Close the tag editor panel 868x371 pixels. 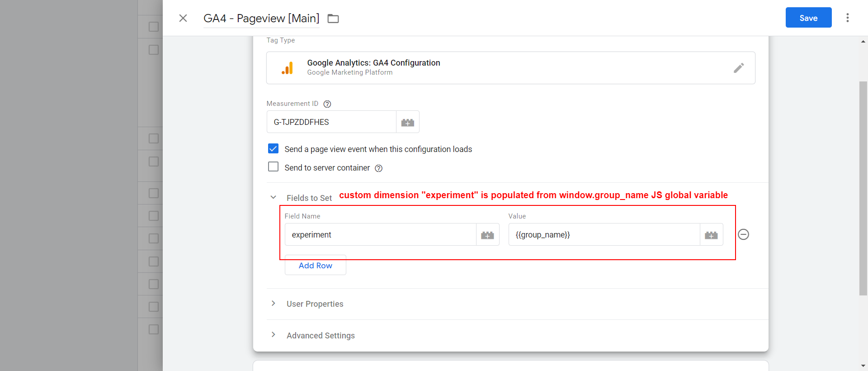[183, 18]
